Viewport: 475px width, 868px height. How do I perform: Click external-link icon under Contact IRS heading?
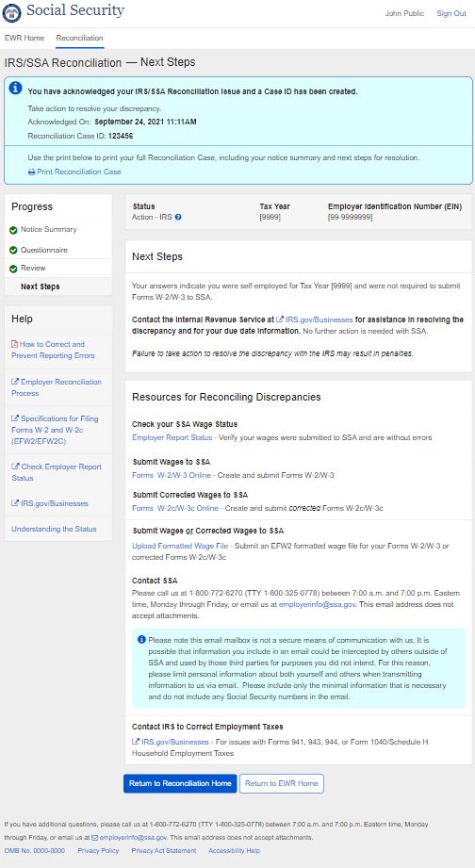(x=136, y=742)
